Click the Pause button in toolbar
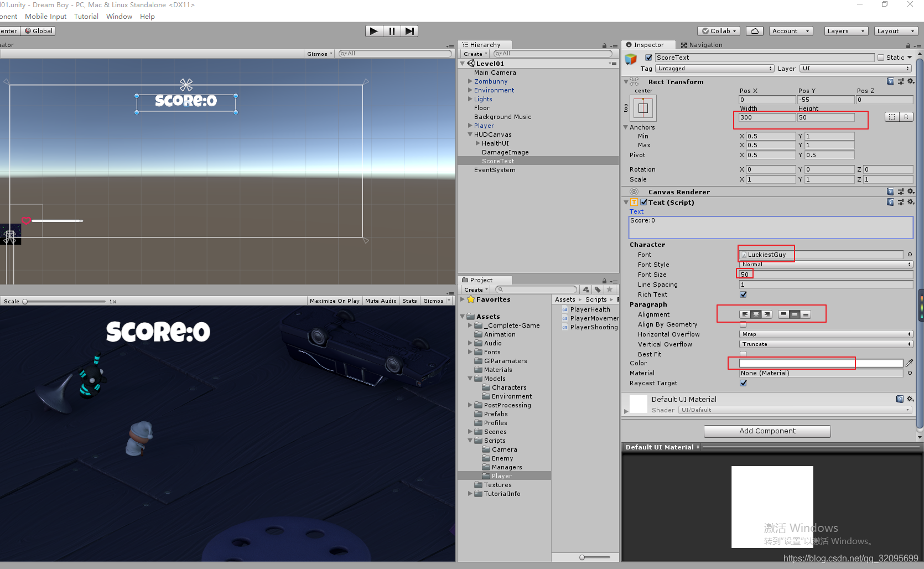Viewport: 924px width, 569px height. 392,31
